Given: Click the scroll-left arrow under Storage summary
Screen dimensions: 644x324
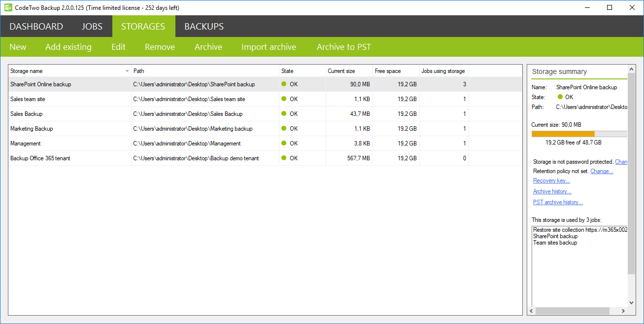Looking at the screenshot, I should click(531, 311).
